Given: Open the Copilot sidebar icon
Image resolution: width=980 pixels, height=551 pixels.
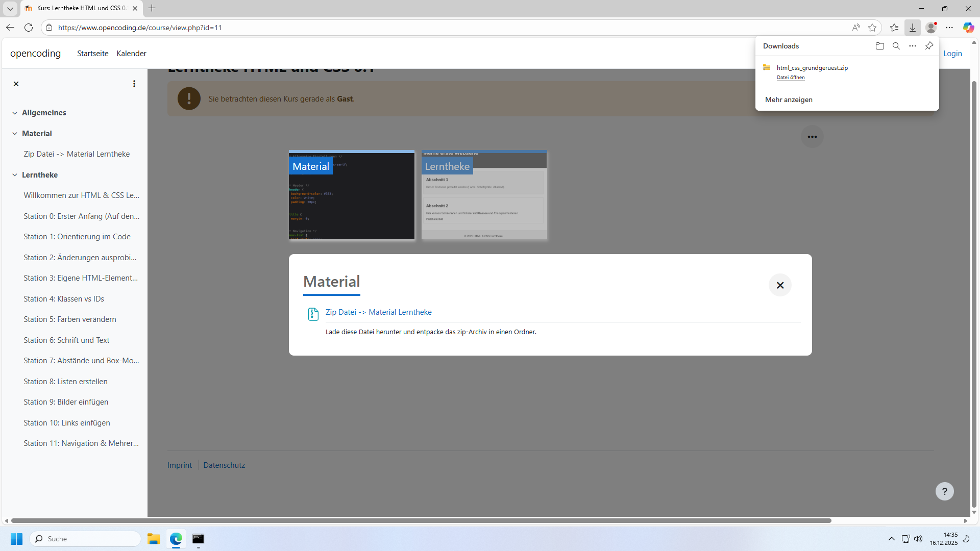Looking at the screenshot, I should [968, 28].
